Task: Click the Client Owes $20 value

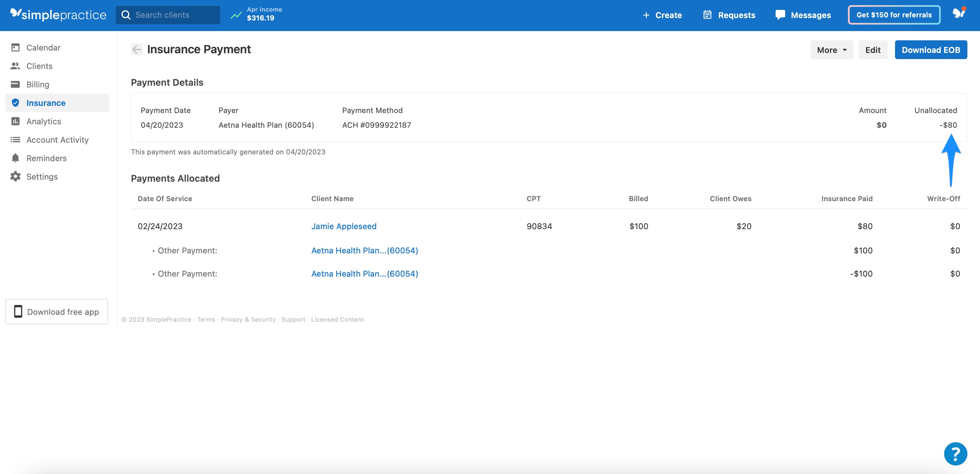Action: click(744, 226)
